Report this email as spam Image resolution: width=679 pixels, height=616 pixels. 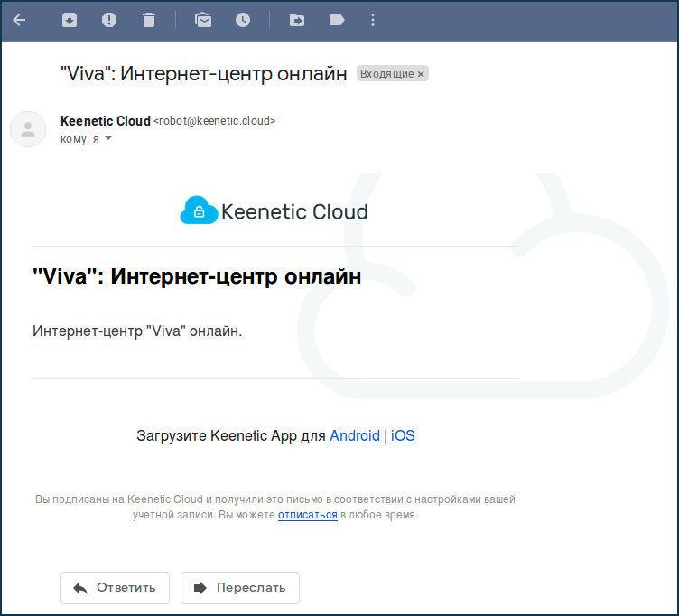tap(109, 20)
